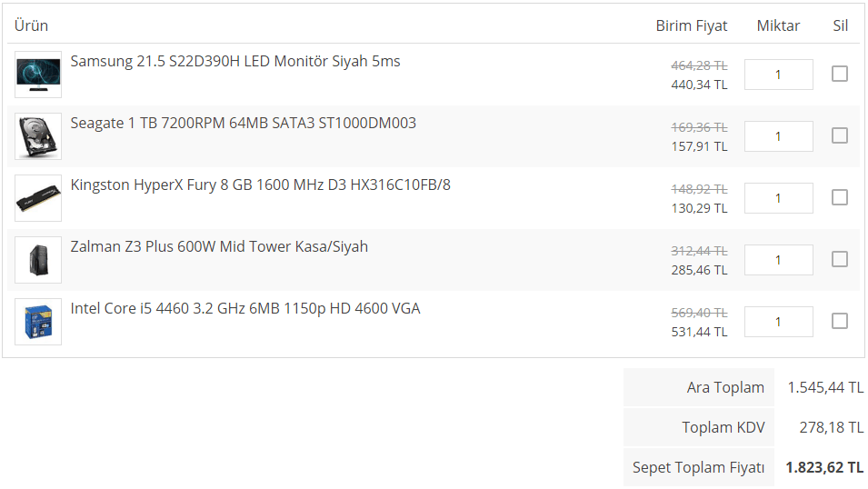Screen dimensions: 868x489
Task: Open Kingston HyperX Fury 8 GB link
Action: pyautogui.click(x=260, y=185)
